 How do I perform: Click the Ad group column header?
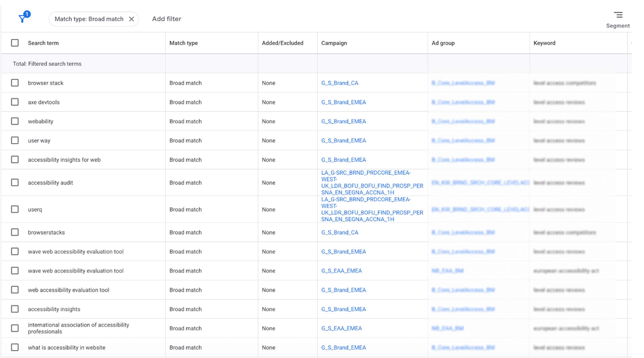443,43
